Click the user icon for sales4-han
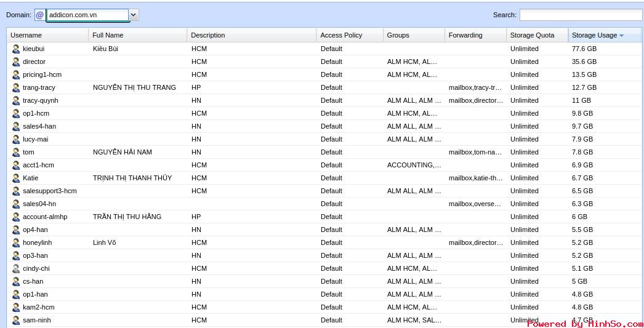The image size is (644, 328). click(15, 126)
